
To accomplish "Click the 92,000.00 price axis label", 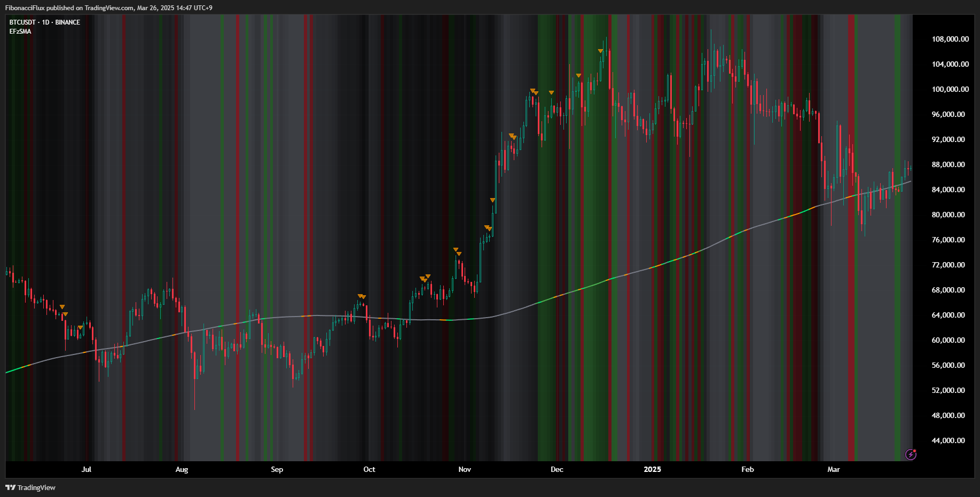I will [948, 139].
